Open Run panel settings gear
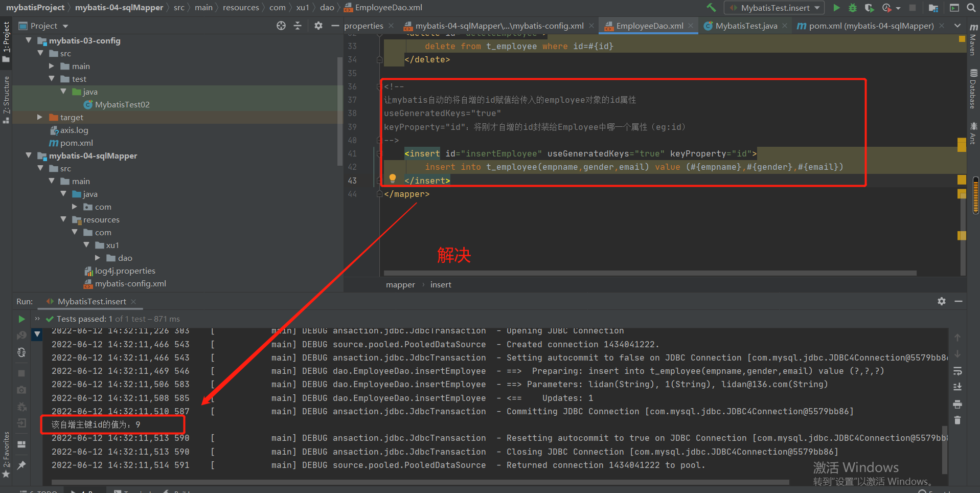The image size is (980, 493). coord(942,301)
